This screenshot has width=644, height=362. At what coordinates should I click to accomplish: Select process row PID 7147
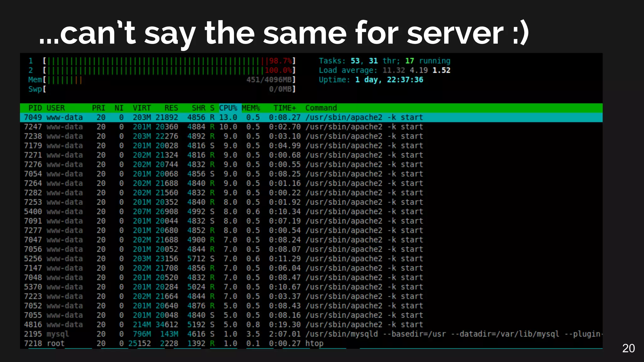click(x=311, y=268)
